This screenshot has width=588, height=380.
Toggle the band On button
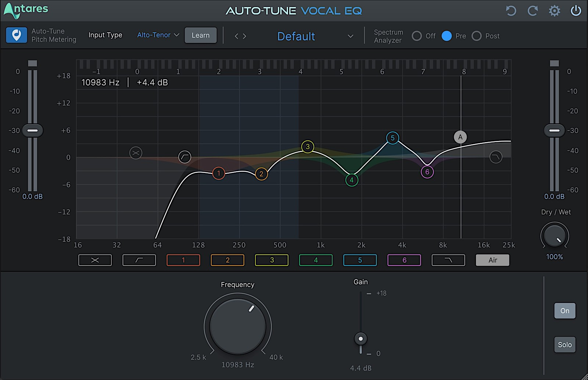pyautogui.click(x=565, y=311)
